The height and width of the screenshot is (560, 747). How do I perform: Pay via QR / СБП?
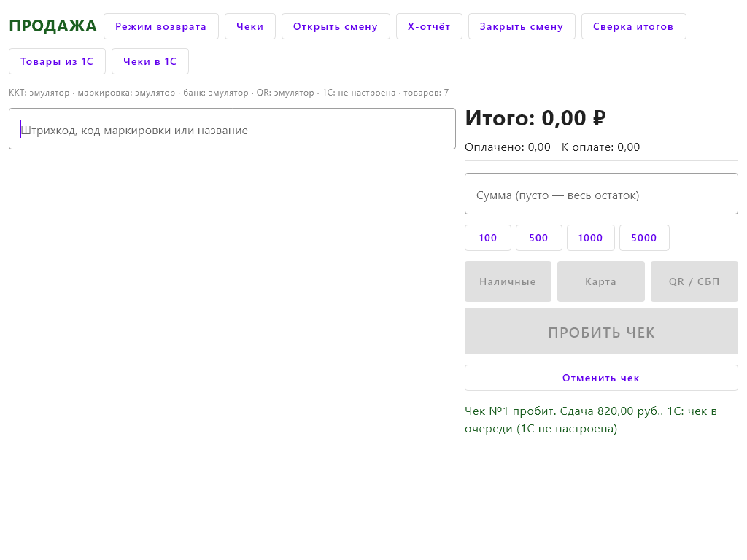(694, 281)
